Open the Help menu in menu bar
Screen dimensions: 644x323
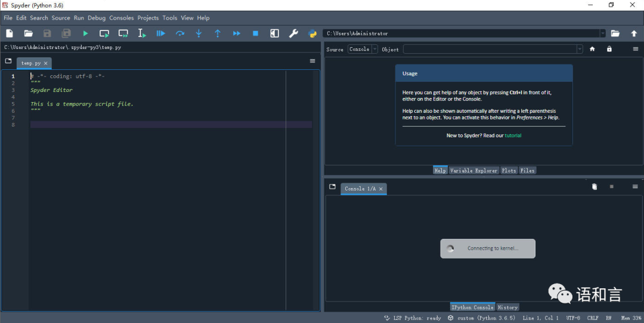[x=203, y=18]
